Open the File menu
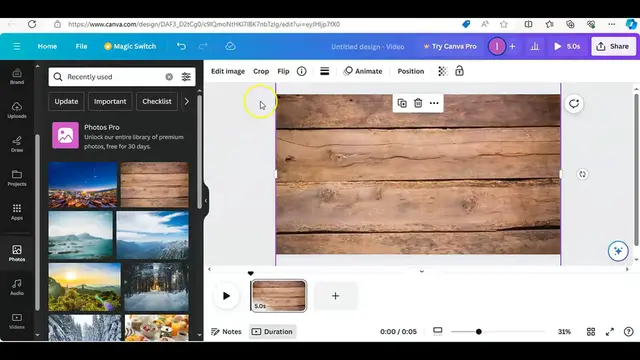 (x=81, y=47)
